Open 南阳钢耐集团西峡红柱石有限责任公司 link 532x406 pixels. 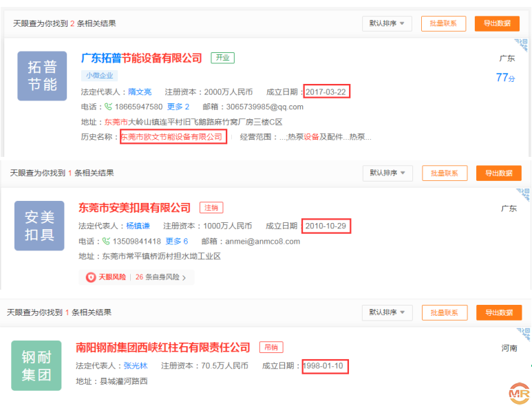coord(163,348)
